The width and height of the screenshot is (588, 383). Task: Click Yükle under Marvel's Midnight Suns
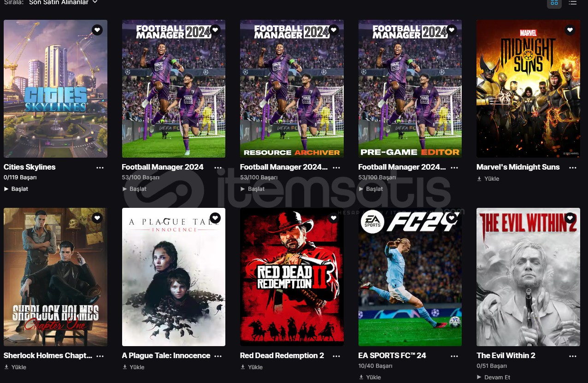click(488, 179)
